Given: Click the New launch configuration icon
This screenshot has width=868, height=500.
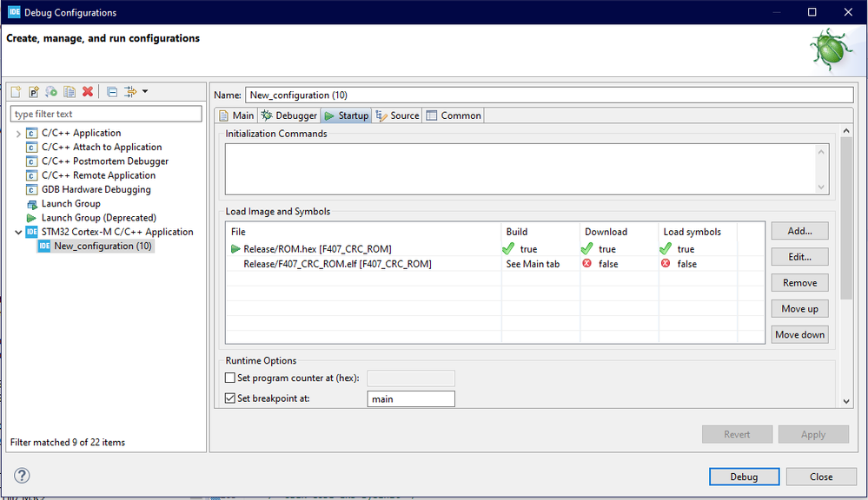Looking at the screenshot, I should (16, 91).
